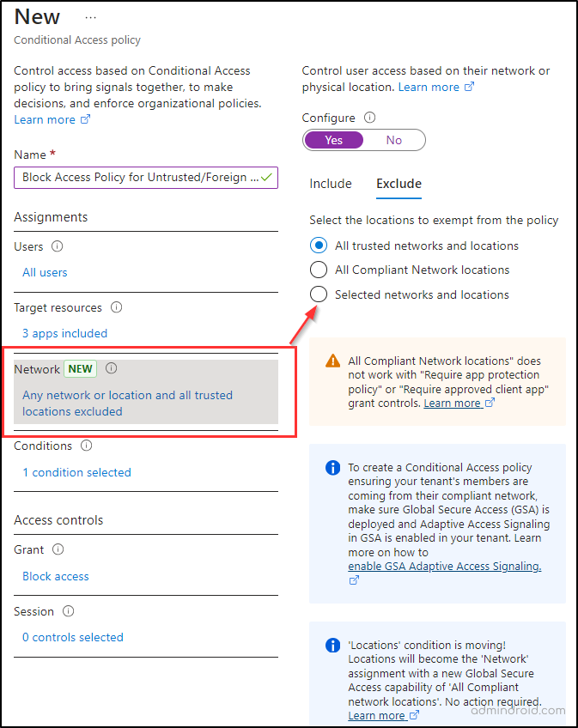Select Selected networks and locations radio
578x728 pixels.
pos(319,294)
